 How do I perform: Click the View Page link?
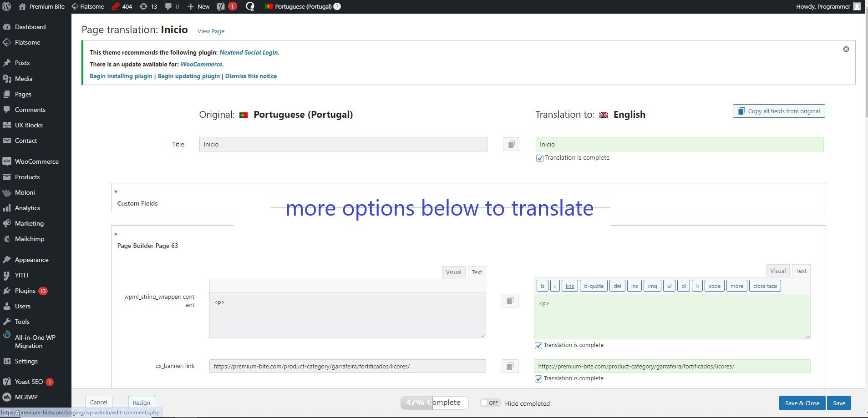pyautogui.click(x=211, y=31)
